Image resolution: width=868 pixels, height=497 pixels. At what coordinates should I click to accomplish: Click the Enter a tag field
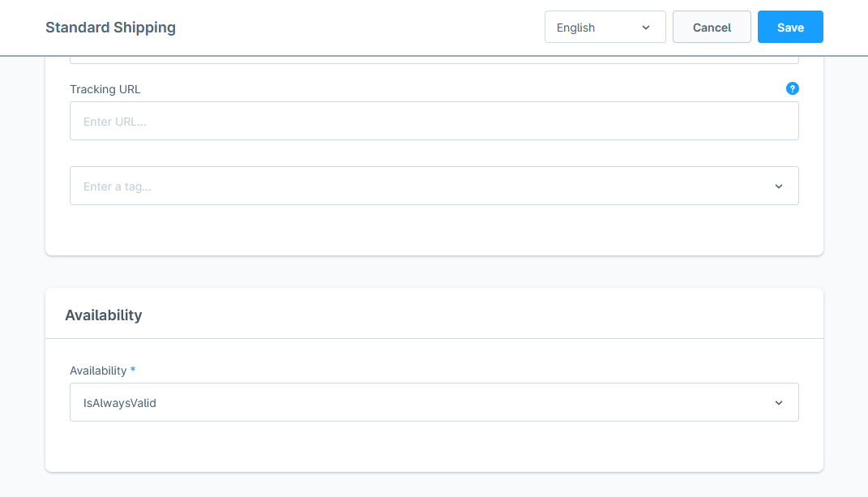point(434,186)
